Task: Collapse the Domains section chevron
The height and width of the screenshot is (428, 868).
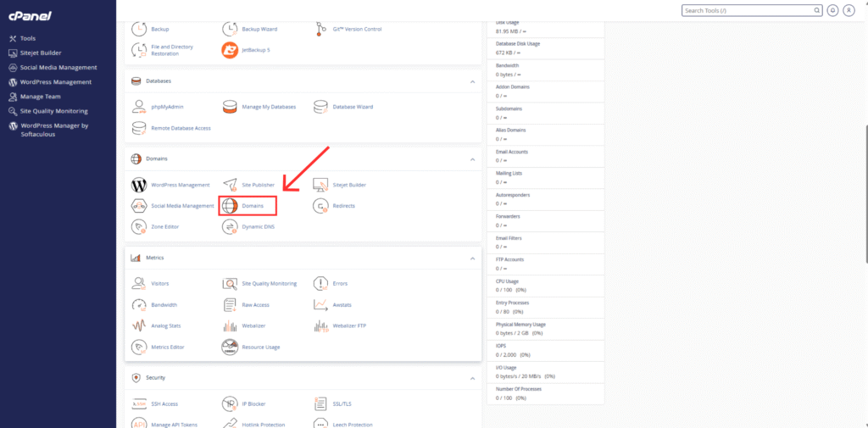Action: pyautogui.click(x=472, y=159)
